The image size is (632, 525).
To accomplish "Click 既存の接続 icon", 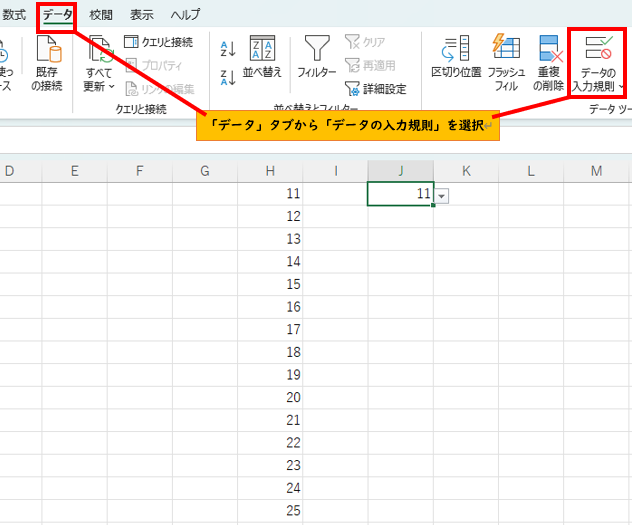I will tap(48, 49).
